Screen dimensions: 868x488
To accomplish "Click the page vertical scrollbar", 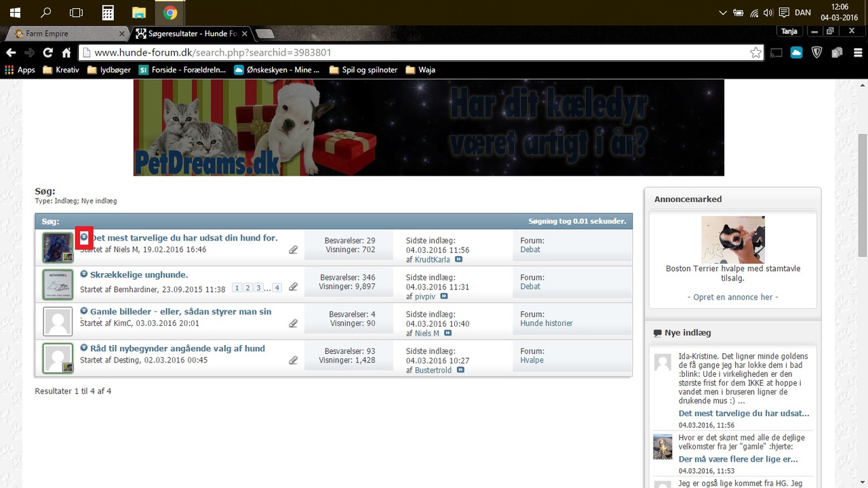I will pyautogui.click(x=862, y=195).
